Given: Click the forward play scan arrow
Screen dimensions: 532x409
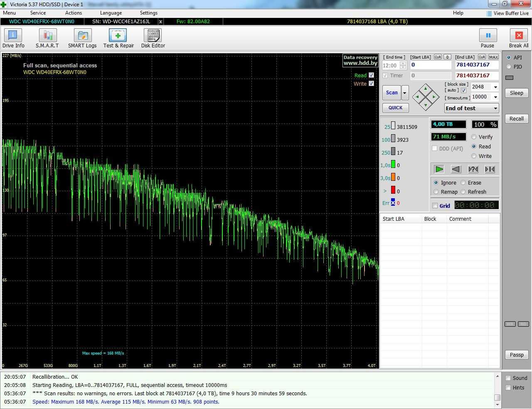Looking at the screenshot, I should pos(439,169).
